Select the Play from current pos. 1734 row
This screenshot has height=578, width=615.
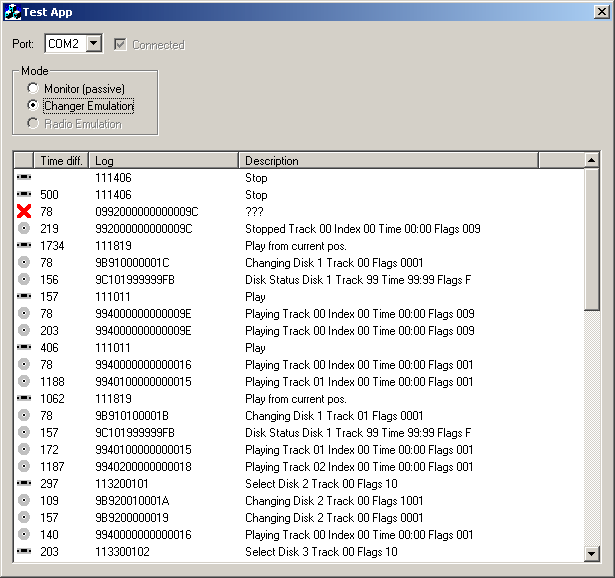point(300,246)
